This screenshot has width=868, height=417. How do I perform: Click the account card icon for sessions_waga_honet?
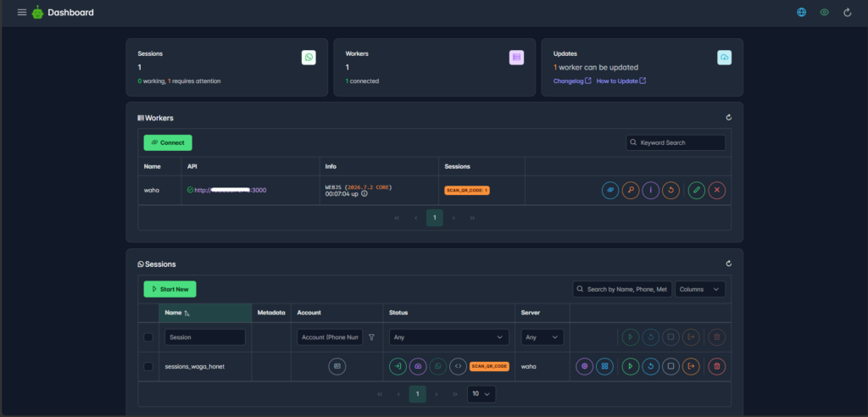point(337,366)
